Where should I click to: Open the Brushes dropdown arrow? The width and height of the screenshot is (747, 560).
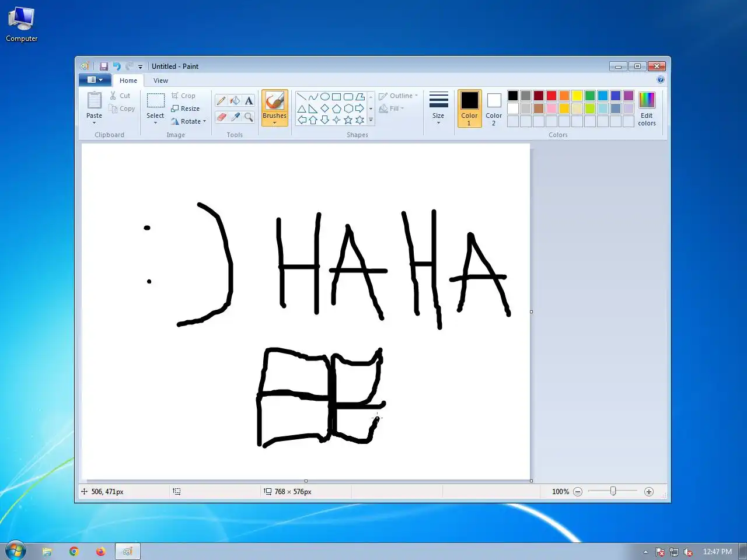click(x=274, y=119)
